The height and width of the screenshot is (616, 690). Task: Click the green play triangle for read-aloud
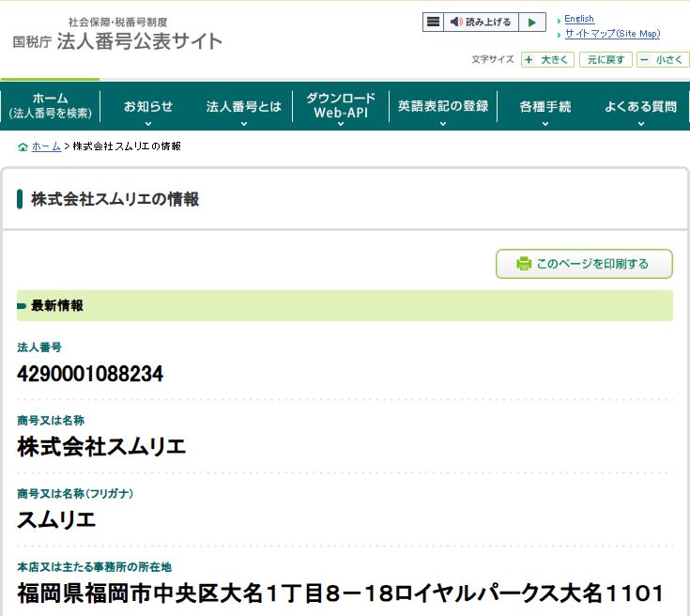(532, 22)
